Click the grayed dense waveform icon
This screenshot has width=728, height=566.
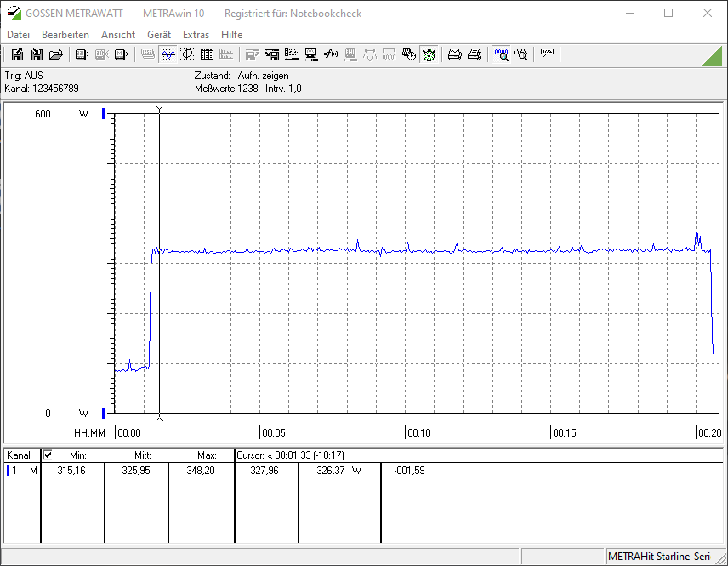point(389,54)
